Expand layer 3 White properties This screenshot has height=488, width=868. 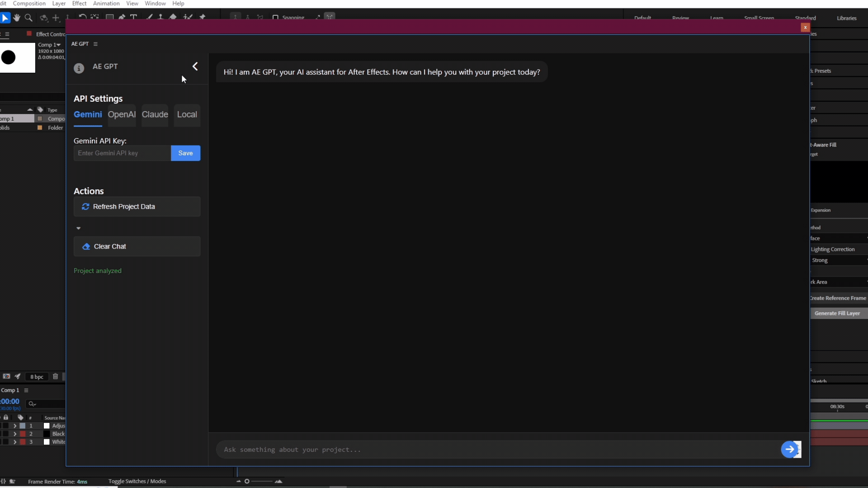pos(15,442)
